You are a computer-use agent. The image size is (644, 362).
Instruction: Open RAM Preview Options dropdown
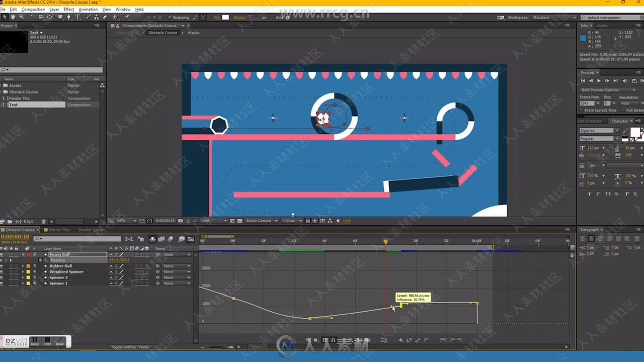click(608, 90)
